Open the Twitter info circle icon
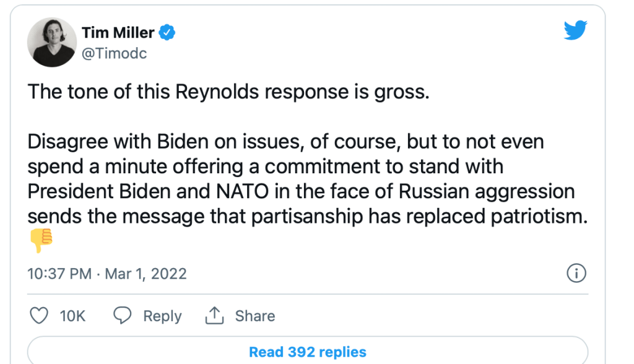Screen dimensions: 634x364 coord(576,273)
